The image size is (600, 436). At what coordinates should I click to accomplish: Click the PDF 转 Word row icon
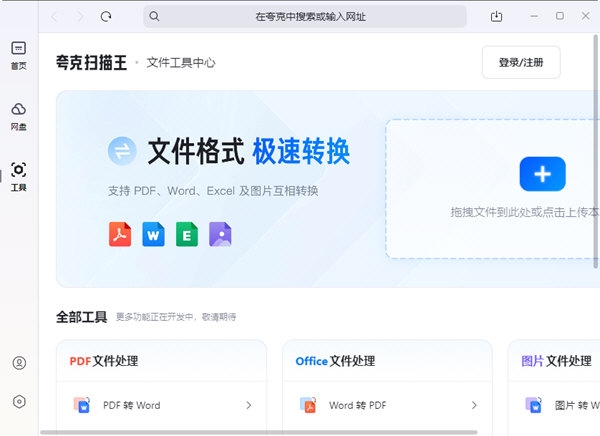point(82,405)
